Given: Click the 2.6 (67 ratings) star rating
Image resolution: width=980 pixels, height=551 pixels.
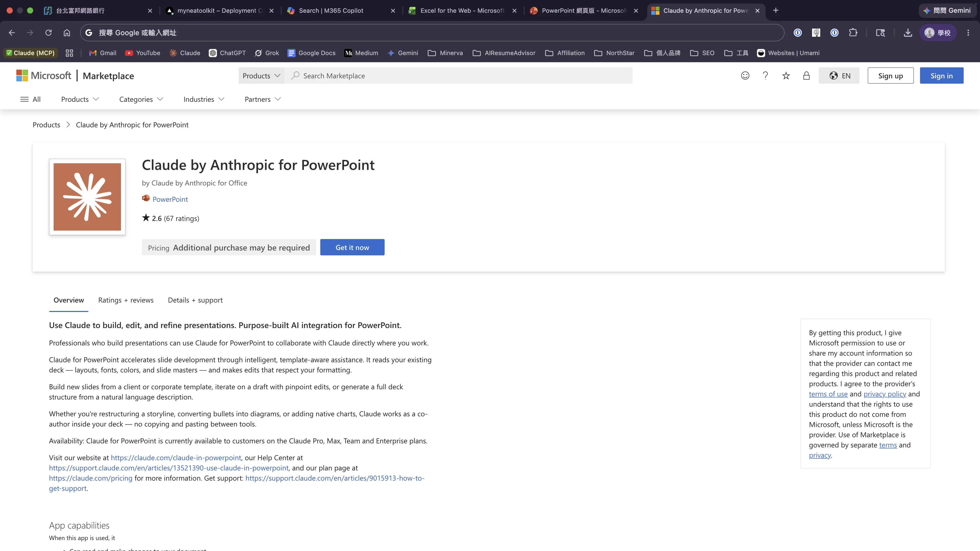Looking at the screenshot, I should [x=170, y=218].
